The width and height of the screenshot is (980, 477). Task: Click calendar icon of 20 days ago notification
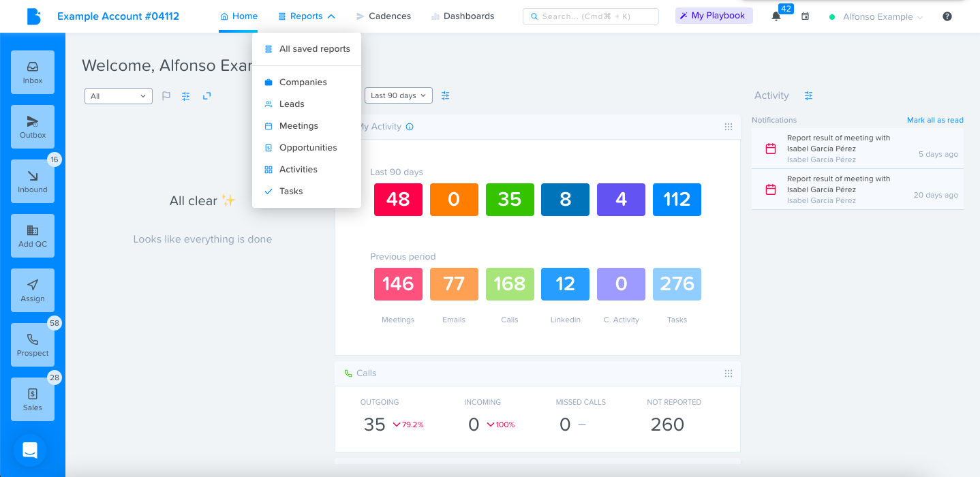(x=771, y=189)
